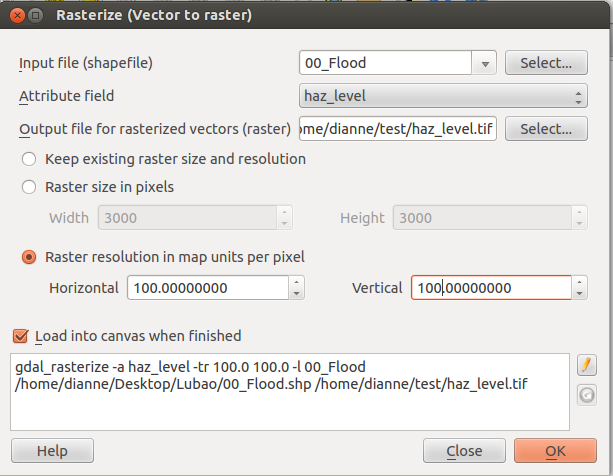
Task: Close the Rasterize dialog window
Action: [17, 15]
